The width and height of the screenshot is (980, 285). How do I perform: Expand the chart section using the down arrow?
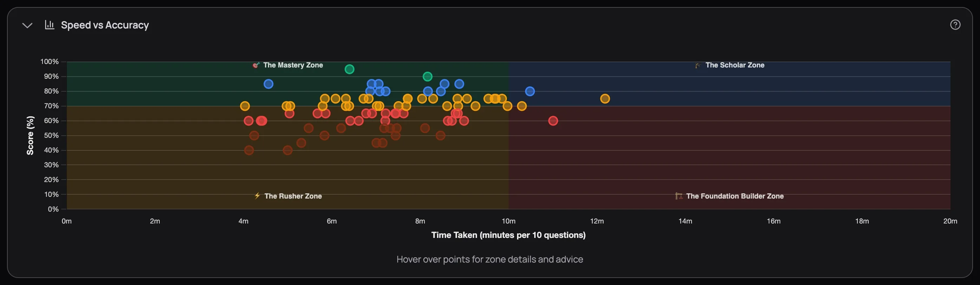click(x=27, y=25)
